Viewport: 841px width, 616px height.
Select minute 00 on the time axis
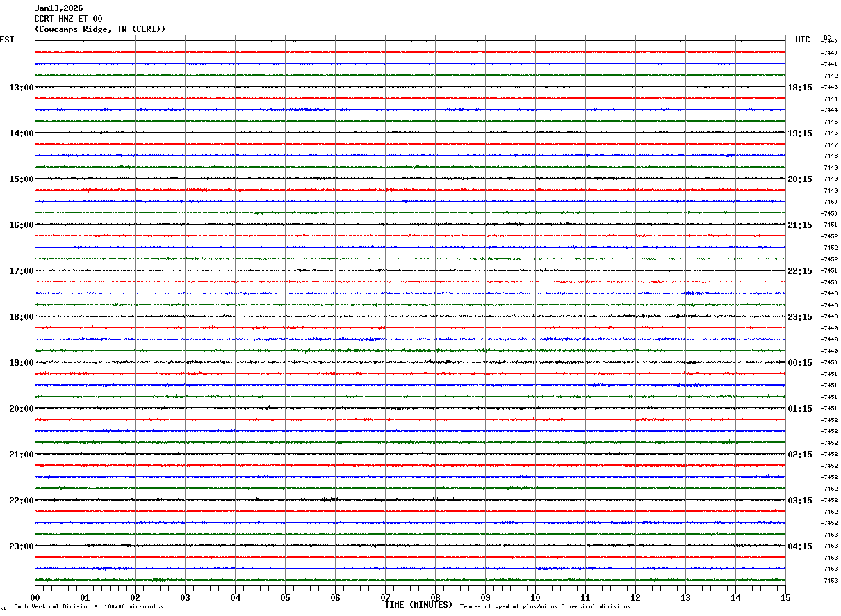pos(35,597)
